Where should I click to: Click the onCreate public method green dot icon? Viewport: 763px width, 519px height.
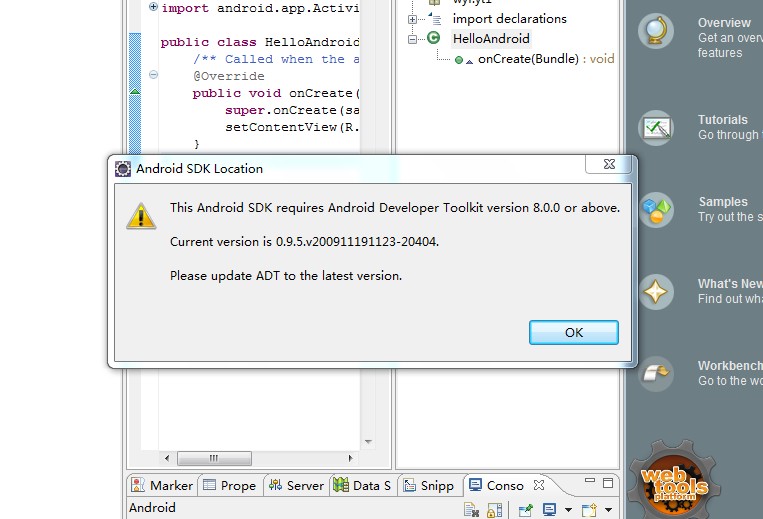click(x=458, y=60)
